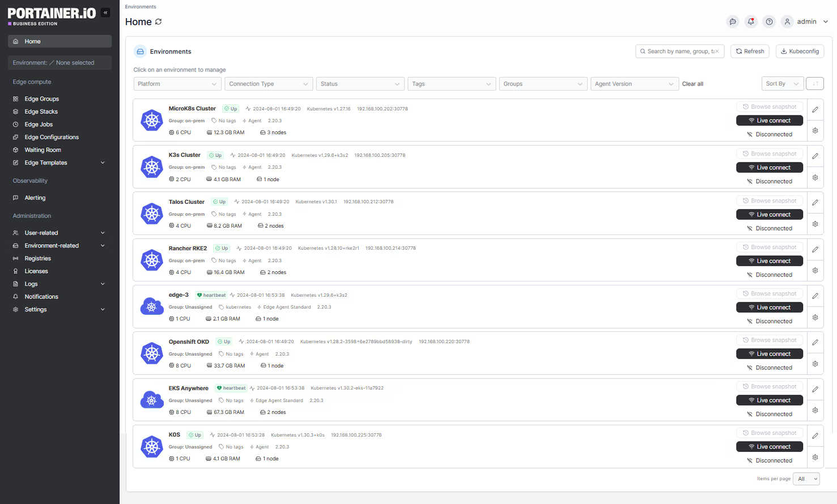Expand the admin user menu chevron
This screenshot has width=837, height=504.
point(826,22)
